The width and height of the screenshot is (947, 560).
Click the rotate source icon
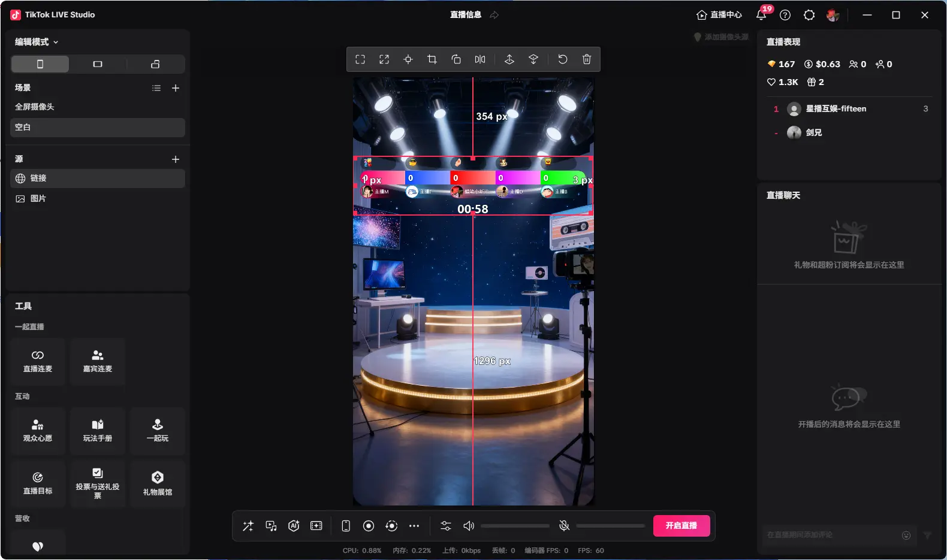(x=456, y=59)
